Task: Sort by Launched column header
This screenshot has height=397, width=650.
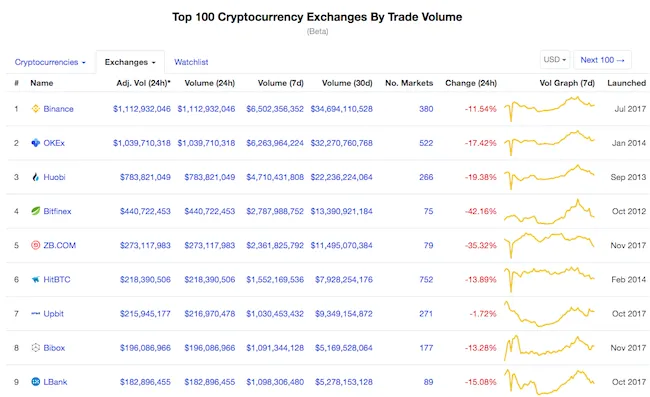Action: coord(626,83)
